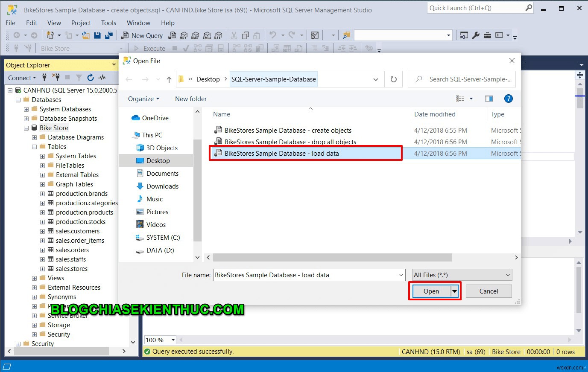Refresh the Object Explorer tree
The height and width of the screenshot is (372, 588).
coord(91,78)
